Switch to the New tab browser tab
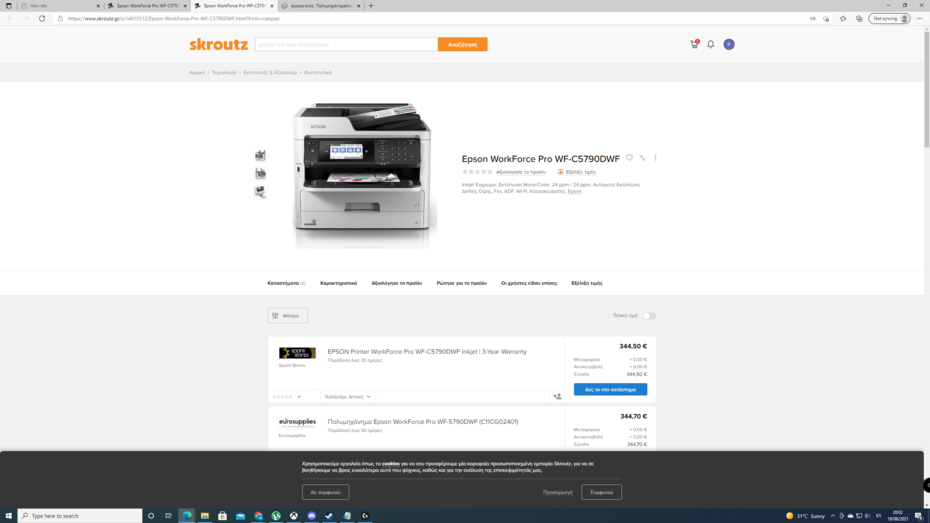Viewport: 930px width, 523px height. (59, 5)
